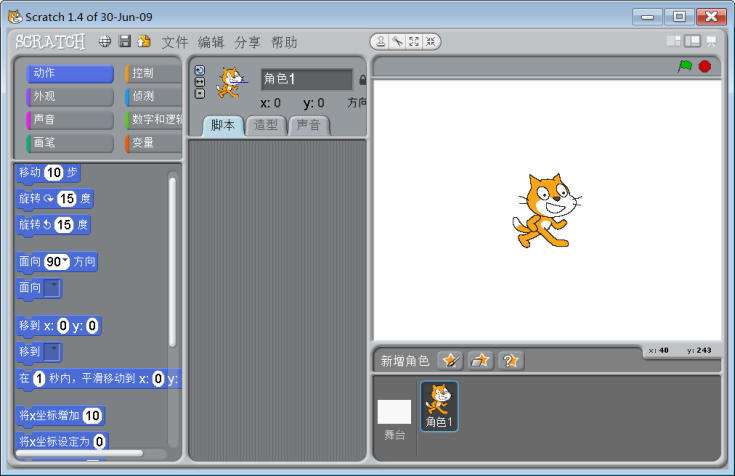Click the 15 field in counterclockwise rotate block
735x476 pixels.
(64, 225)
